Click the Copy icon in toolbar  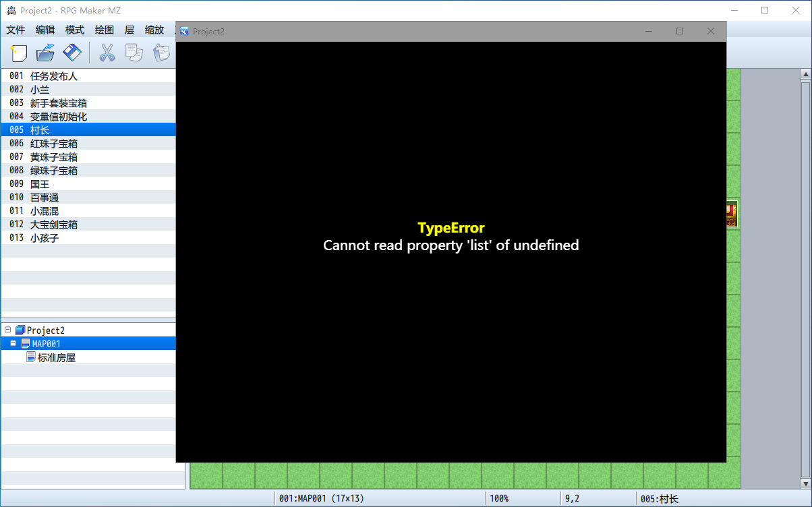click(x=134, y=53)
